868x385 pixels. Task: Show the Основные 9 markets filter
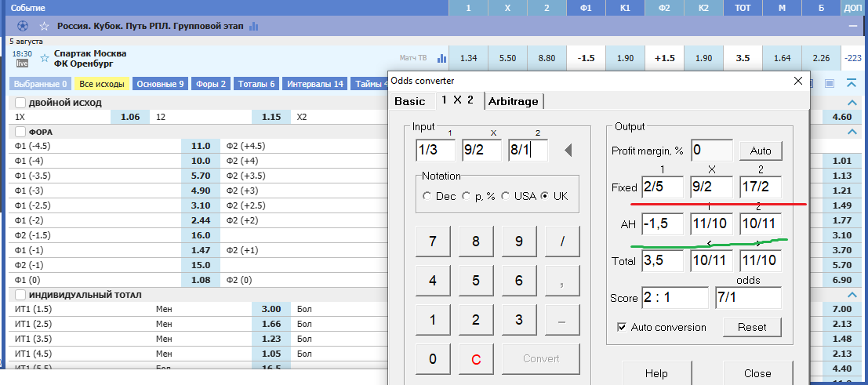pos(160,84)
